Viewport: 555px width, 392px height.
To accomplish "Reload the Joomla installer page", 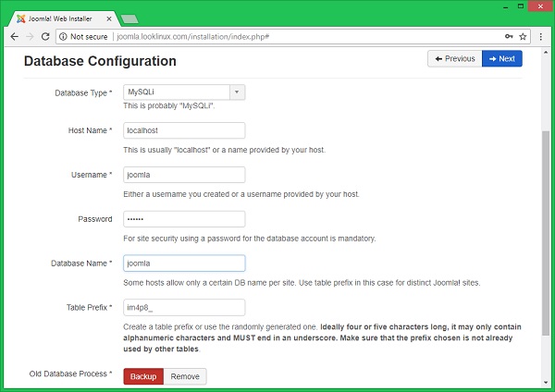I will pyautogui.click(x=45, y=36).
